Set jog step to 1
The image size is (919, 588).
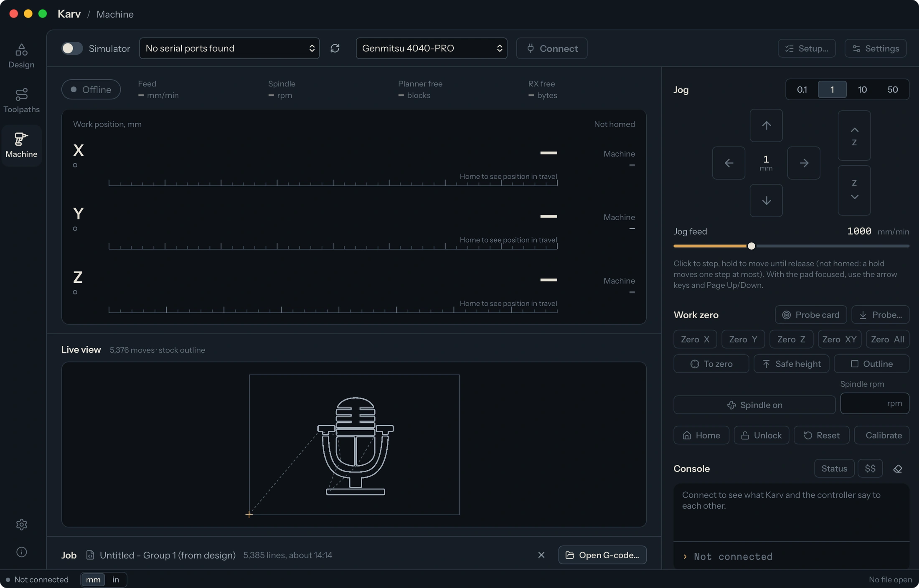coord(832,89)
